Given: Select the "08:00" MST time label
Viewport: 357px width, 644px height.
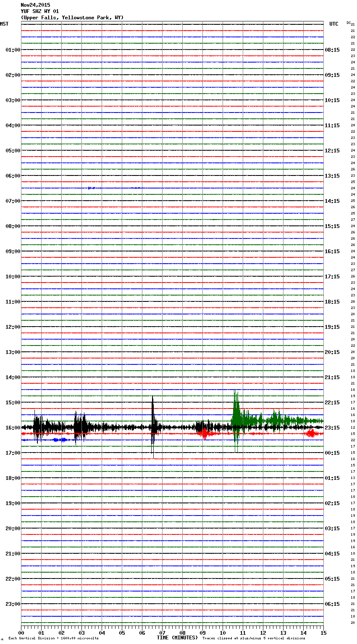Looking at the screenshot, I should point(13,226).
